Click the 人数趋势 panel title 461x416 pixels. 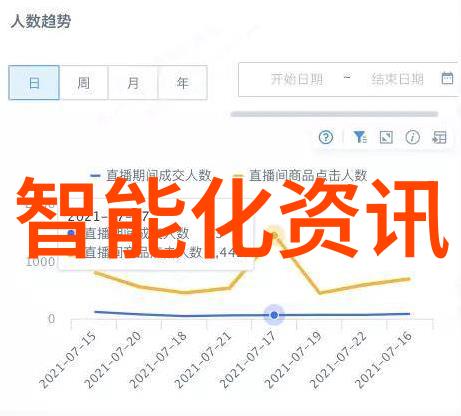(x=40, y=21)
